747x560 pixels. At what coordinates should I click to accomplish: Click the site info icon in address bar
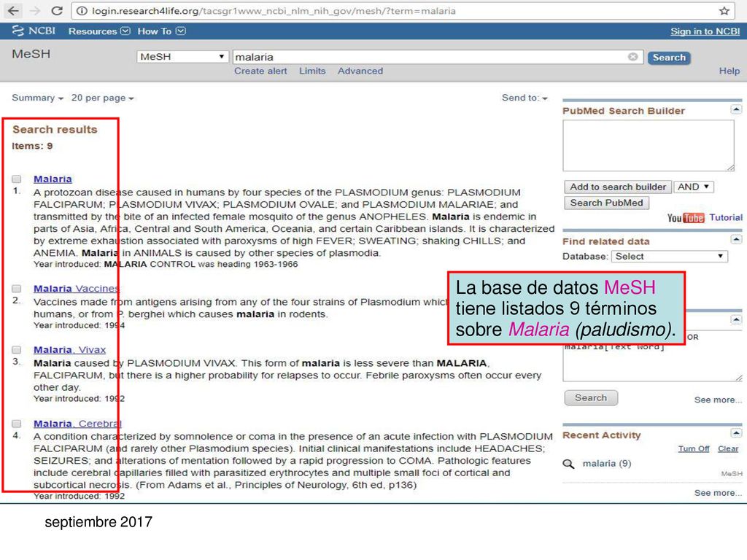coord(82,10)
